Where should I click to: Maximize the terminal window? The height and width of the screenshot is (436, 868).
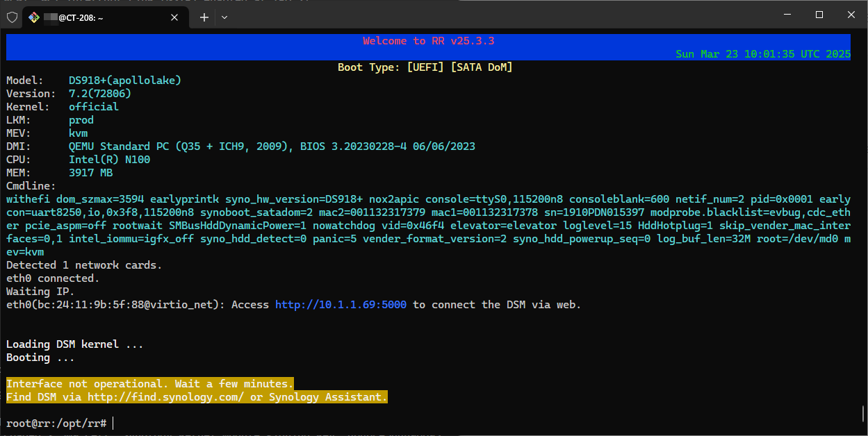(x=819, y=15)
